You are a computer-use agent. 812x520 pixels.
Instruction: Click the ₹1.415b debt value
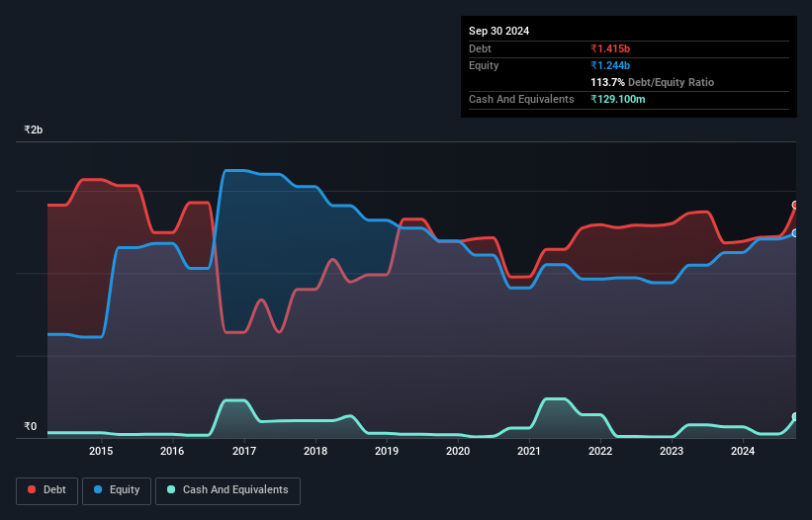[610, 48]
